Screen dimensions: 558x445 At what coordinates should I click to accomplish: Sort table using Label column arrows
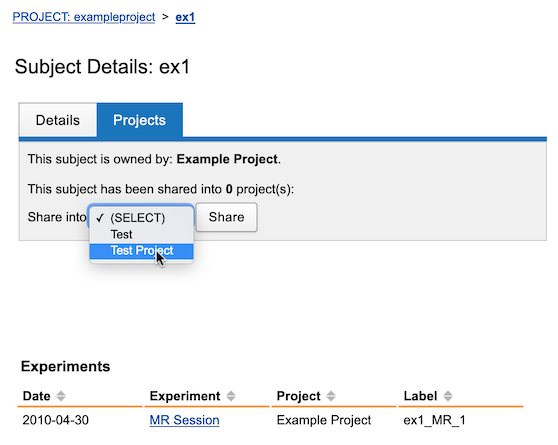point(448,396)
